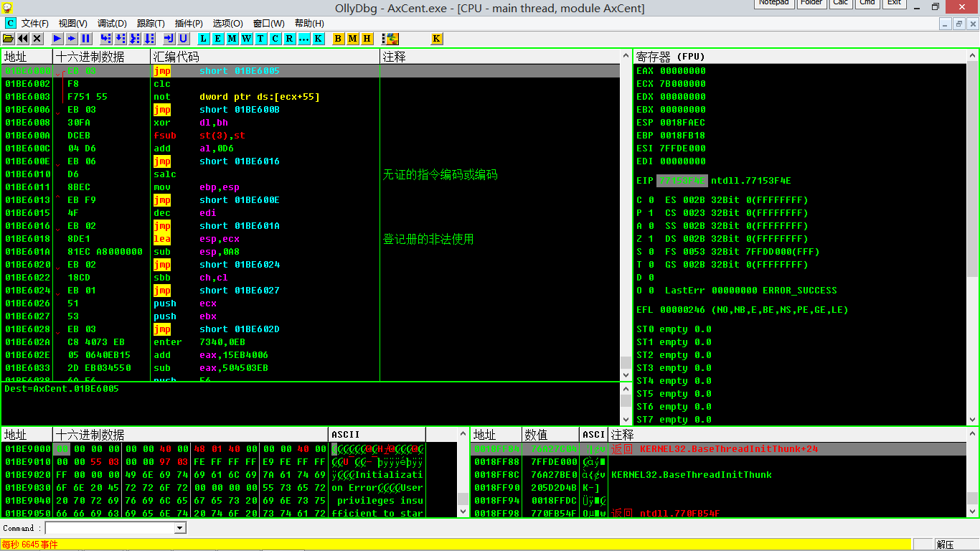Open the 插件(P) menu
The height and width of the screenshot is (551, 980).
pyautogui.click(x=189, y=24)
